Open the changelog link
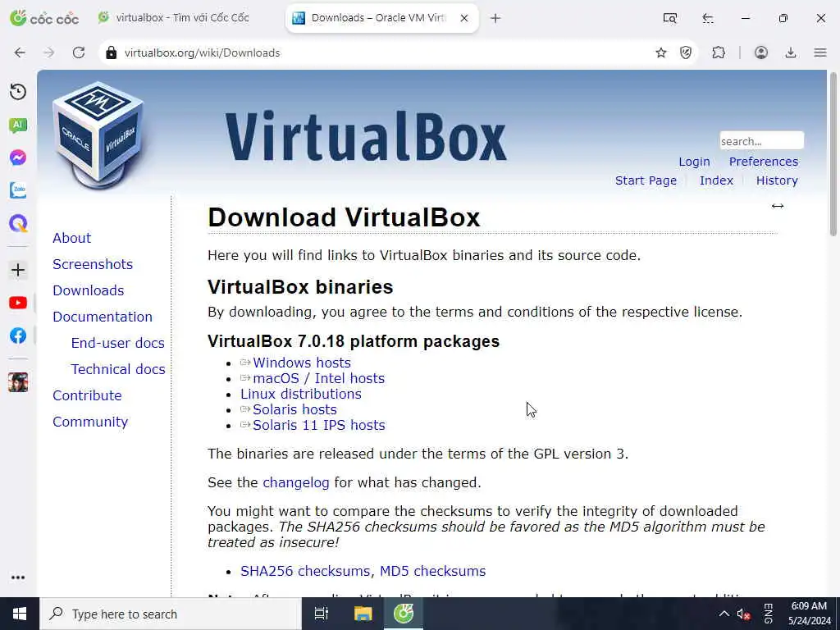 click(x=295, y=482)
